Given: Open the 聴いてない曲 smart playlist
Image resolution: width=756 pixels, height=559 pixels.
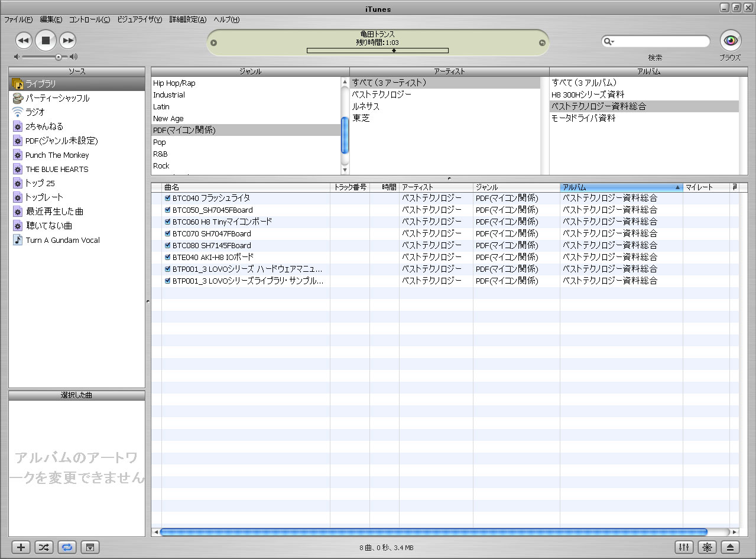Looking at the screenshot, I should (77, 226).
